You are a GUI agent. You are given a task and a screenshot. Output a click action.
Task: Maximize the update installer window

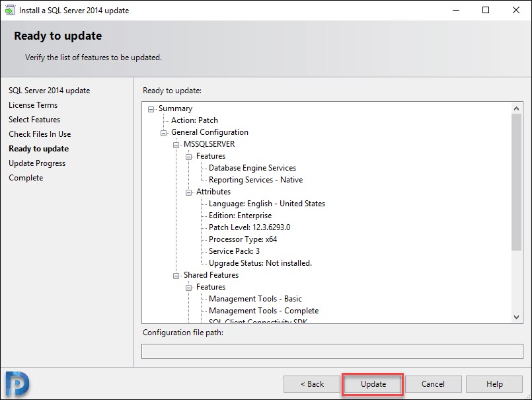click(x=486, y=10)
